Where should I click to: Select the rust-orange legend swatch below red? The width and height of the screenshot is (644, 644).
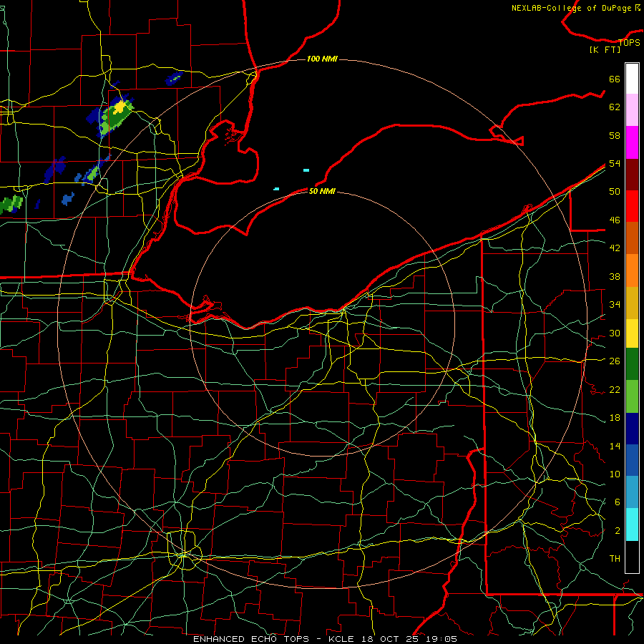[x=632, y=238]
